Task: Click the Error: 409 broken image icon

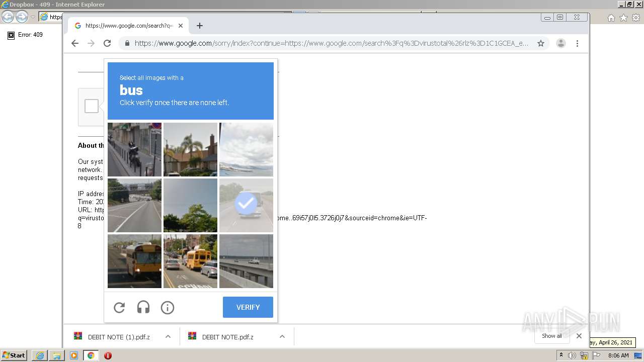Action: click(x=11, y=35)
